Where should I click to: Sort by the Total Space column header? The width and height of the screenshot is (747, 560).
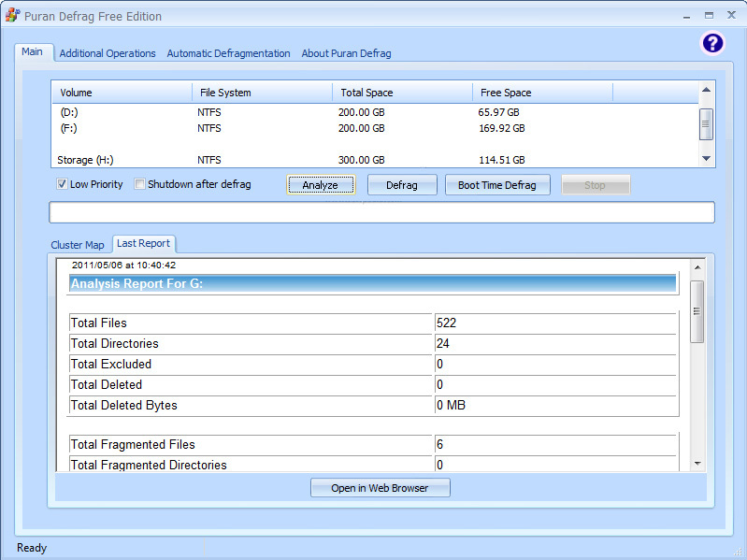click(x=403, y=93)
